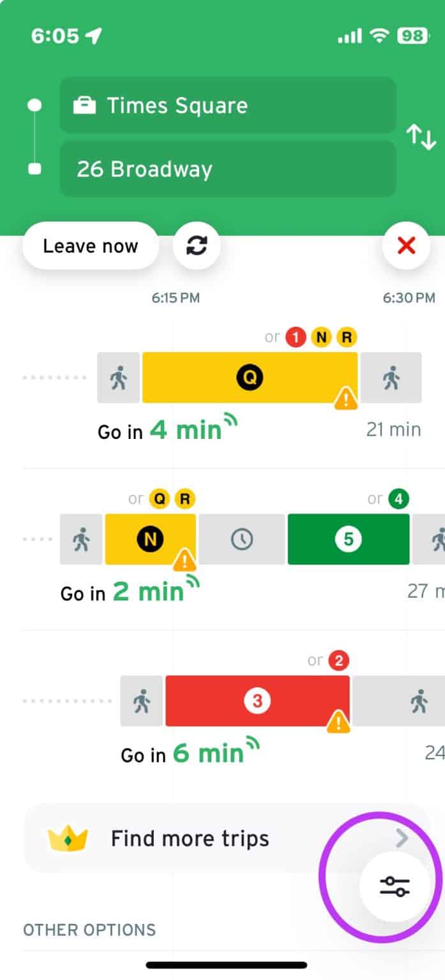Select the 3 train red route badge
This screenshot has width=445, height=980.
[259, 700]
